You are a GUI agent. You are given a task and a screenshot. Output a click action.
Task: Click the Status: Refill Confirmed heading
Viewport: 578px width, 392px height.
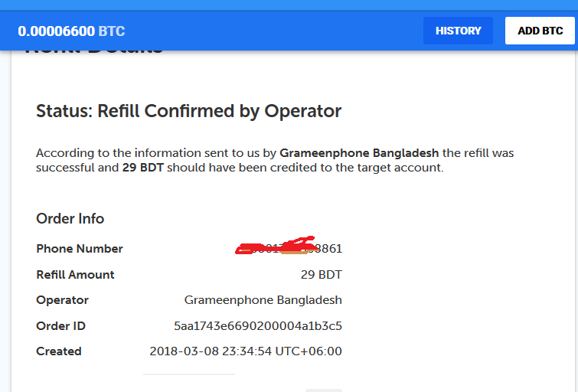click(188, 111)
